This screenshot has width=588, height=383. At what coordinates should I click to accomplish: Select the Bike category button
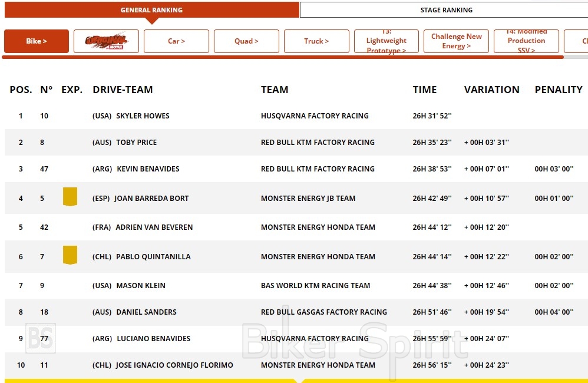tap(37, 41)
